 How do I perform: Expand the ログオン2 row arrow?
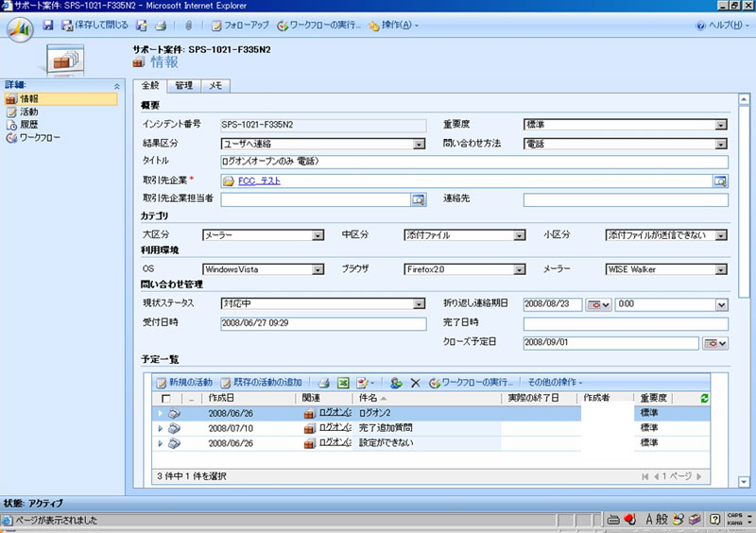[160, 413]
